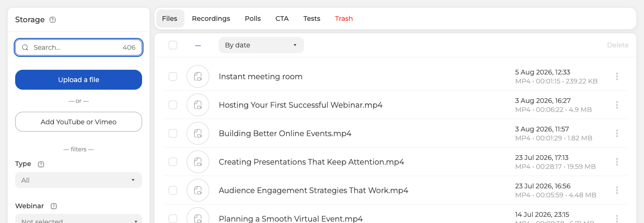Open the three-dot menu for Instant meeting room

[617, 76]
